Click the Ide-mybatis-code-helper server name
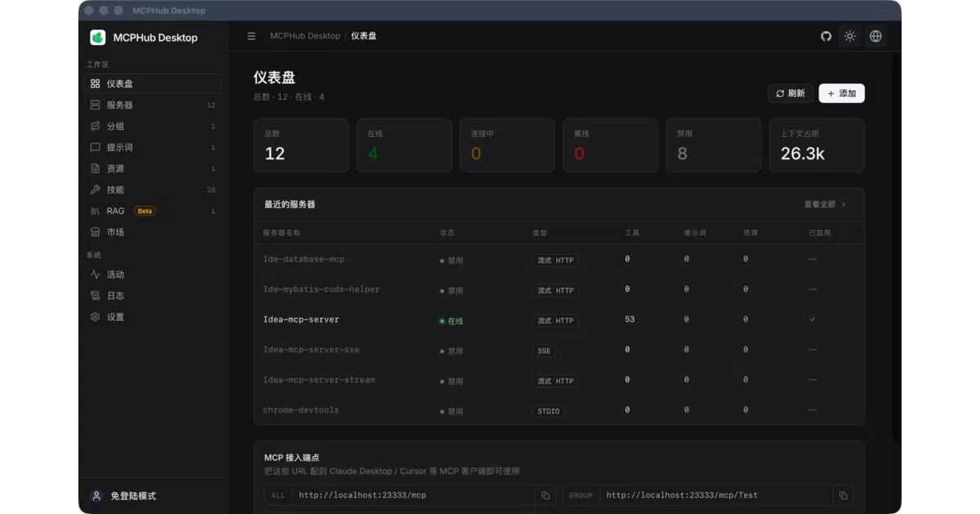Viewport: 980px width, 514px height. tap(321, 290)
